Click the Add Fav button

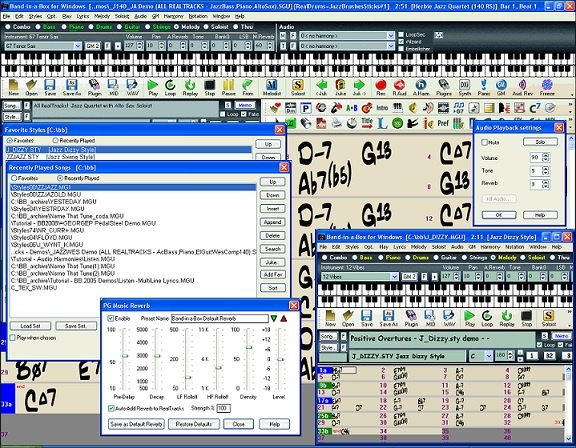click(273, 275)
